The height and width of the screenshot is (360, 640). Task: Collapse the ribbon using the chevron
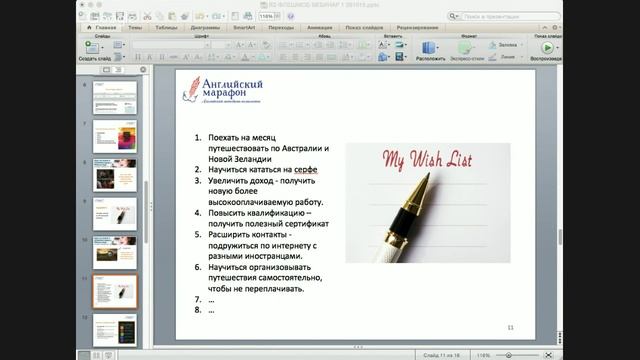[x=544, y=27]
